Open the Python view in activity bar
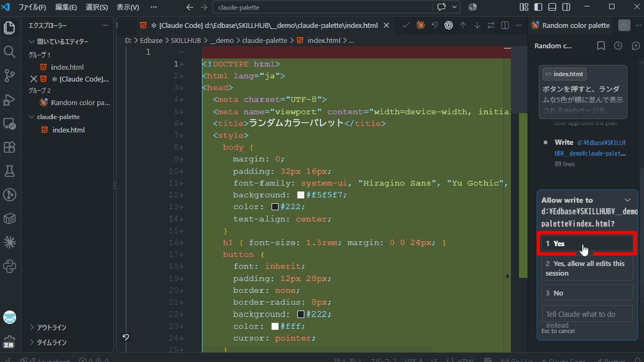Screen dimensions: 644x362 [x=9, y=266]
